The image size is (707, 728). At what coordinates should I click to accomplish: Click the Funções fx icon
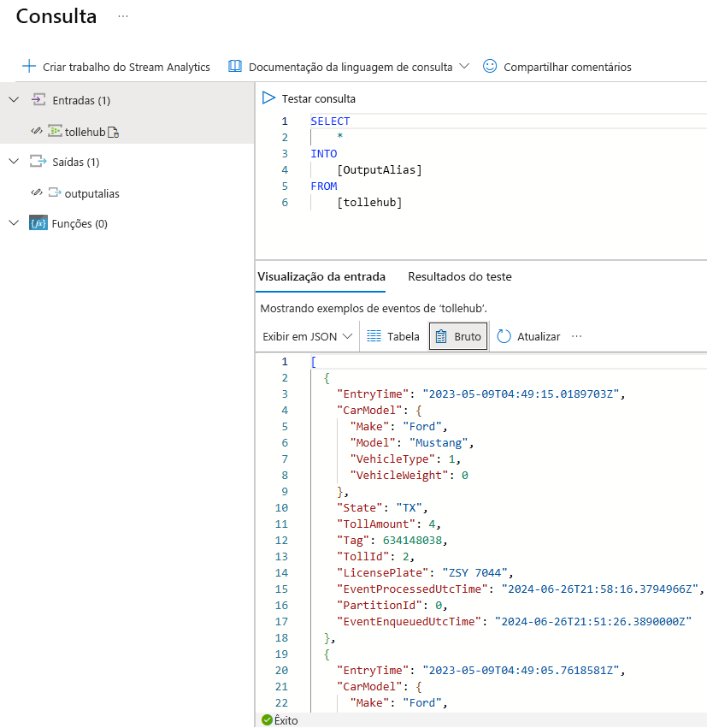(38, 224)
